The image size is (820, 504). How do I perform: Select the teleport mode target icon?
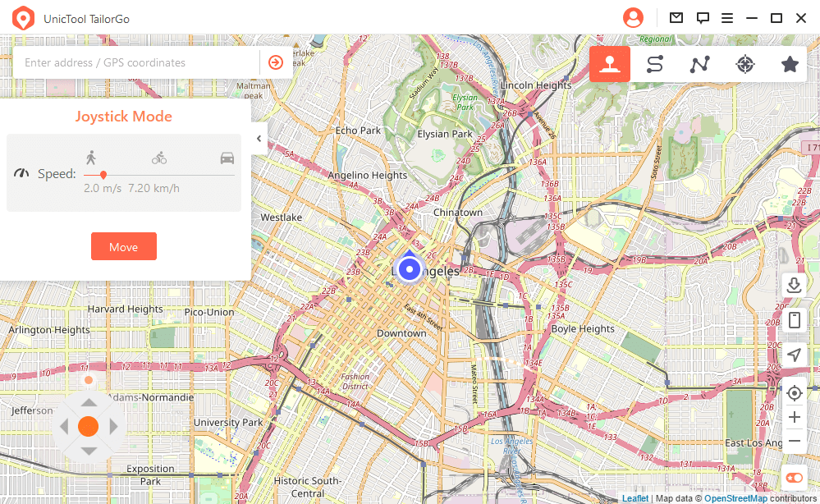[x=744, y=64]
